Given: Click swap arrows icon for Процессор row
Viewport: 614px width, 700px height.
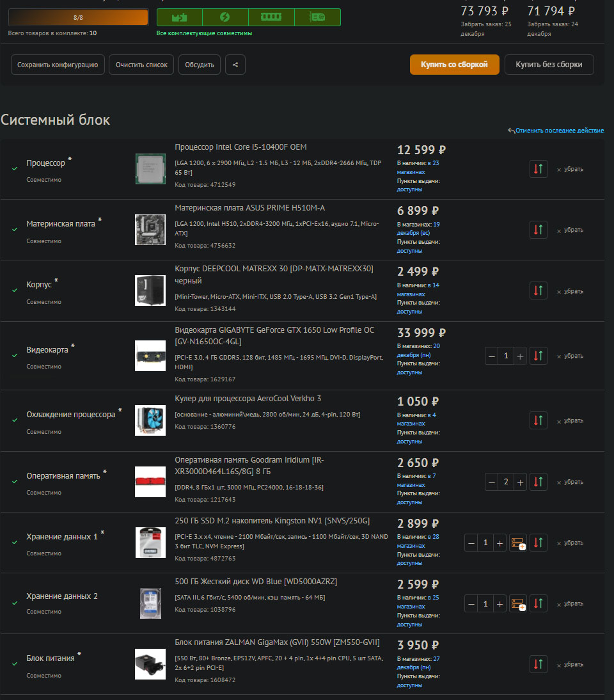Looking at the screenshot, I should coord(538,169).
